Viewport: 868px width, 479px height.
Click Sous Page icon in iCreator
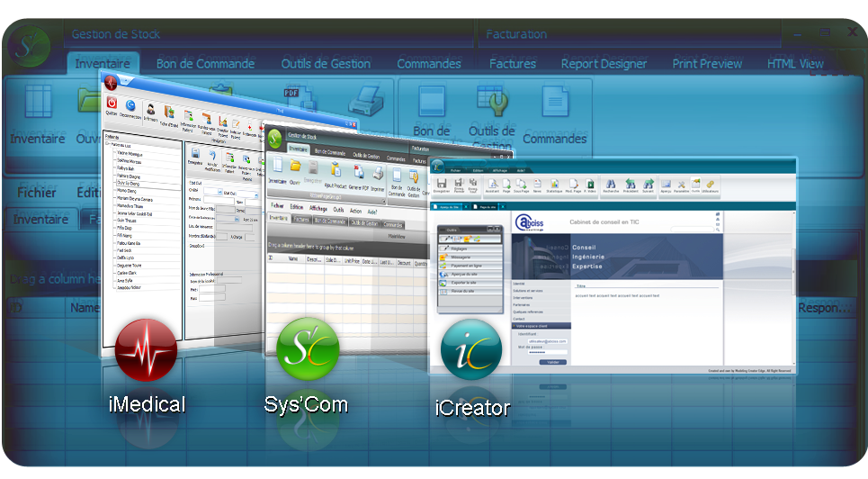pyautogui.click(x=521, y=184)
